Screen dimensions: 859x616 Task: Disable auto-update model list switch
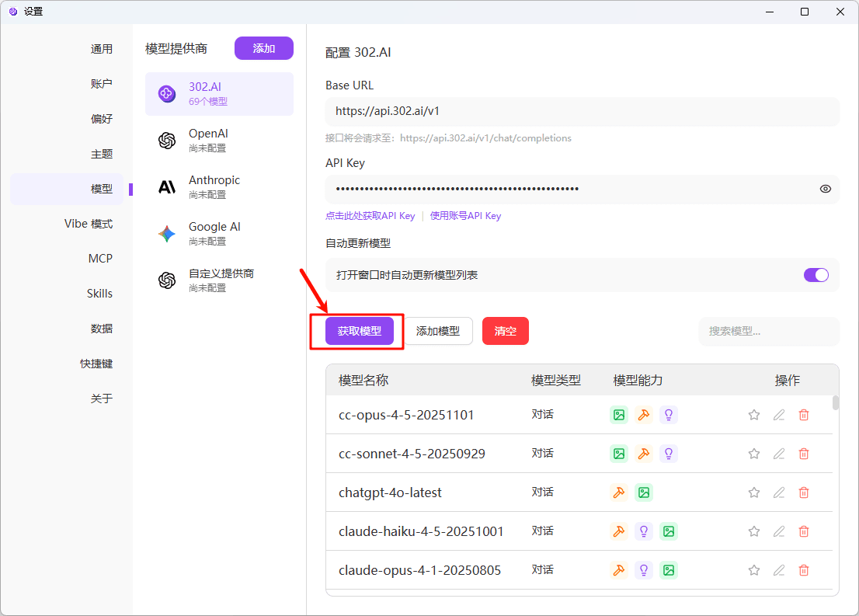tap(816, 275)
